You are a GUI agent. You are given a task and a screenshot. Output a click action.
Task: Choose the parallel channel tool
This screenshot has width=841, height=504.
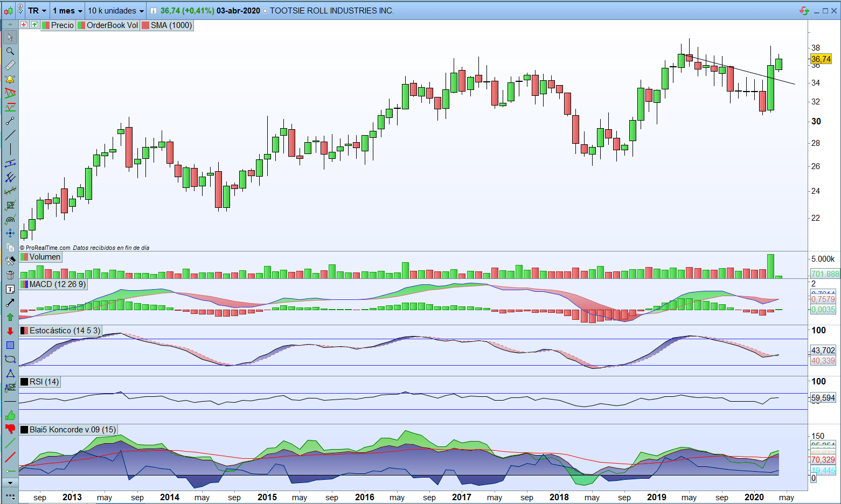pos(10,163)
